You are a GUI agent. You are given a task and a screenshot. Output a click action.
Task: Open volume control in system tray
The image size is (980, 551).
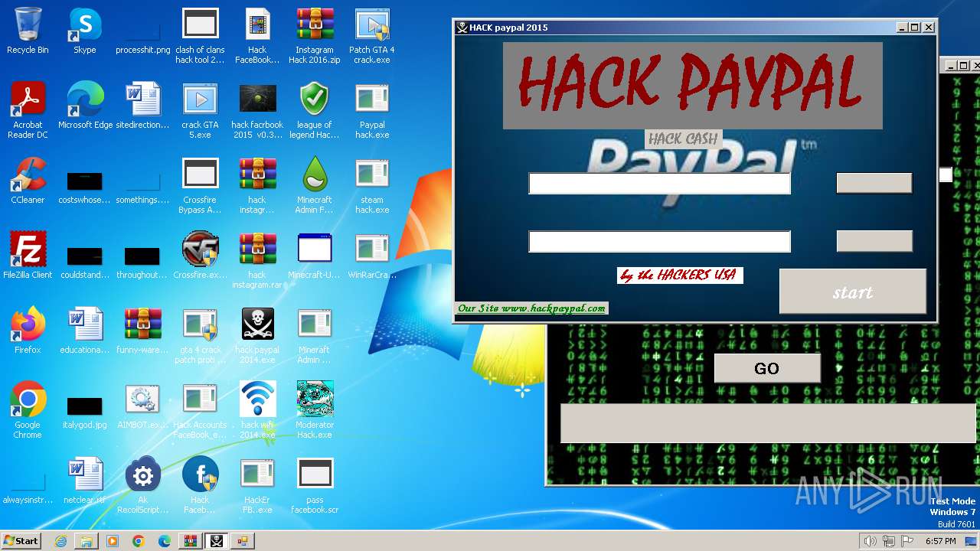pyautogui.click(x=871, y=541)
